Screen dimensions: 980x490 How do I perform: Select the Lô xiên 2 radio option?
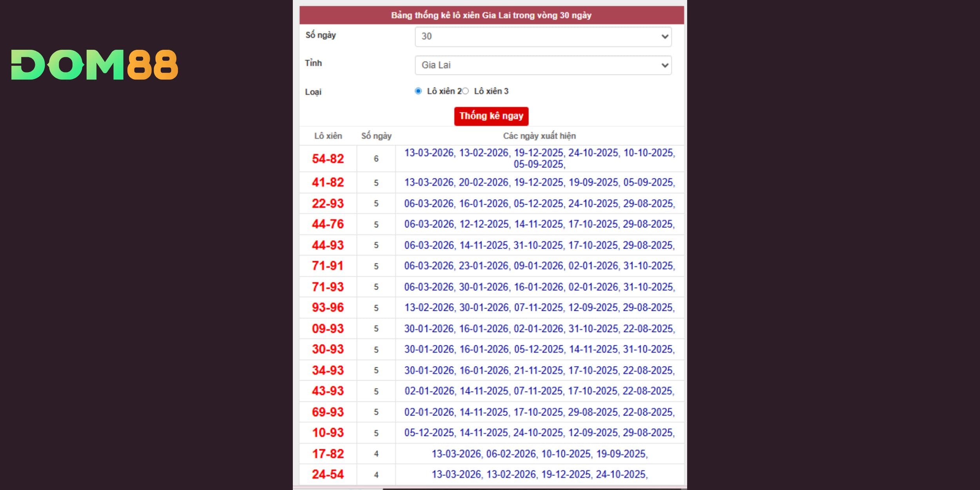pos(418,91)
